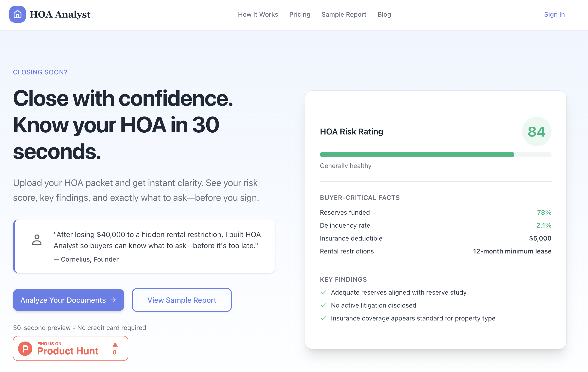Click the HOA Risk Rating progress bar
The height and width of the screenshot is (372, 588).
435,155
